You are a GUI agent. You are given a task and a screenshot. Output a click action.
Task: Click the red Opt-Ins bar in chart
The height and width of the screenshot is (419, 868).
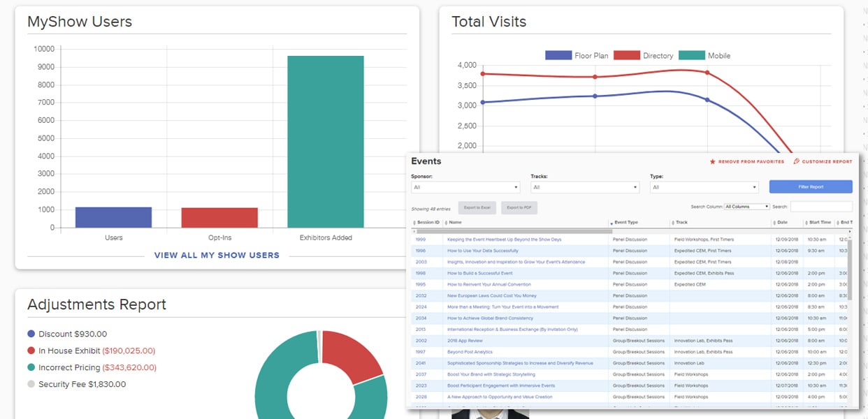coord(219,218)
